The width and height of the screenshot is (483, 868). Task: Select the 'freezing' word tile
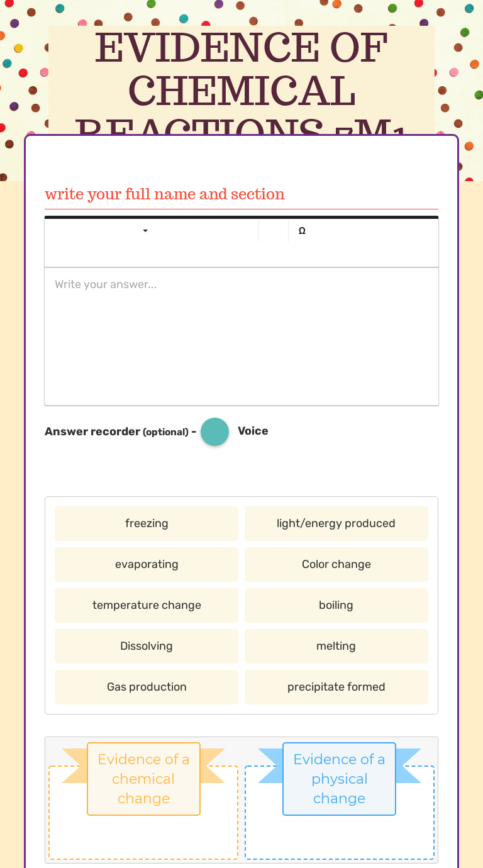(x=147, y=523)
